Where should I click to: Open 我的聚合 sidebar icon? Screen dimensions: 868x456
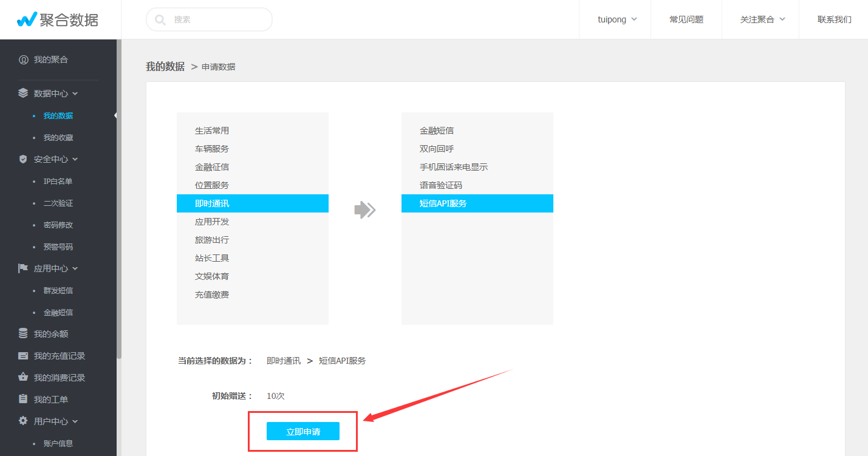(x=23, y=60)
